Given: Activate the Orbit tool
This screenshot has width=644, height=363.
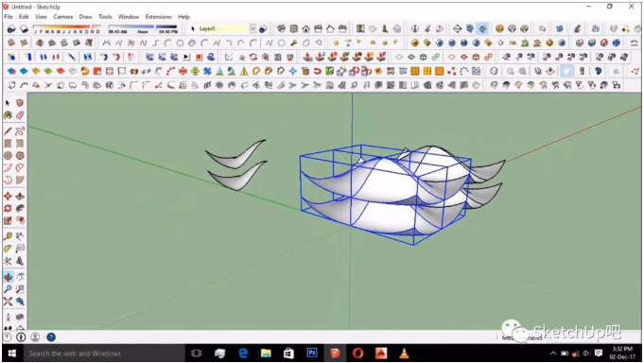Looking at the screenshot, I should pos(8,277).
